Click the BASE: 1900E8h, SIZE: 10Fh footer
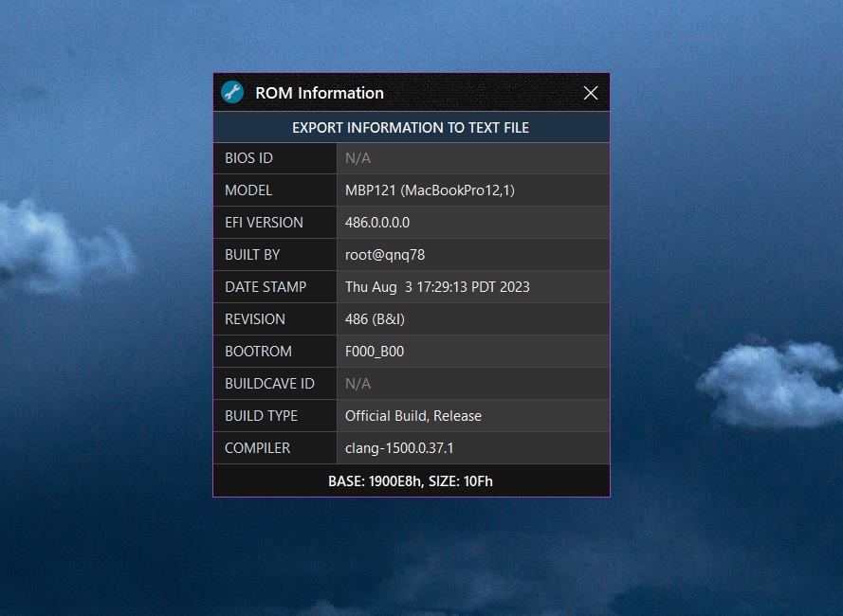 tap(411, 481)
